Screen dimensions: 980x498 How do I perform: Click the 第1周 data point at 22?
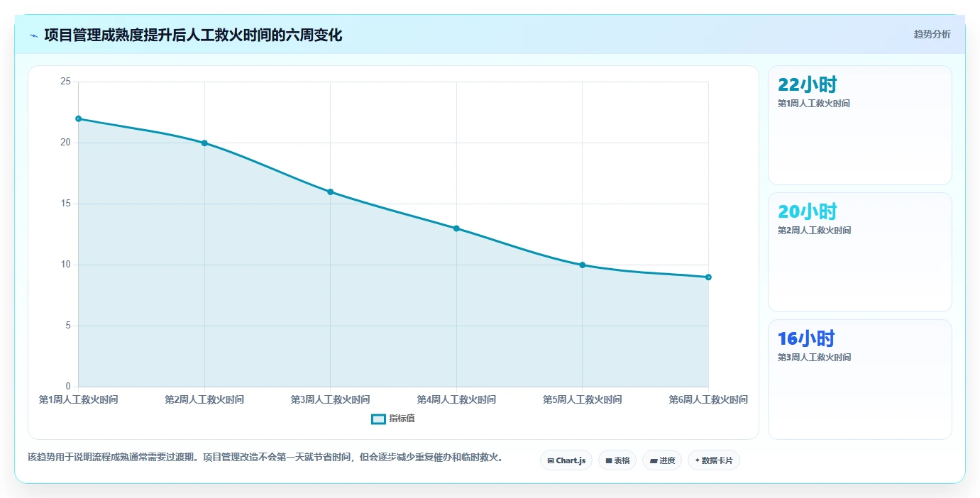click(x=79, y=118)
